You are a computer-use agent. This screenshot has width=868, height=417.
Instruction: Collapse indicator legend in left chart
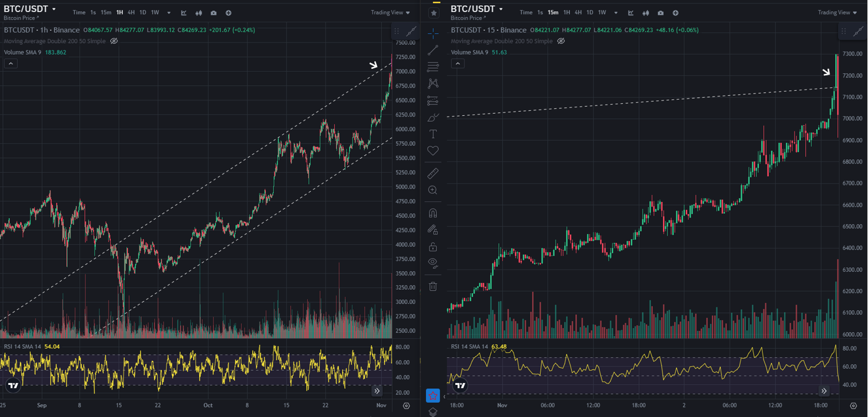[x=10, y=64]
